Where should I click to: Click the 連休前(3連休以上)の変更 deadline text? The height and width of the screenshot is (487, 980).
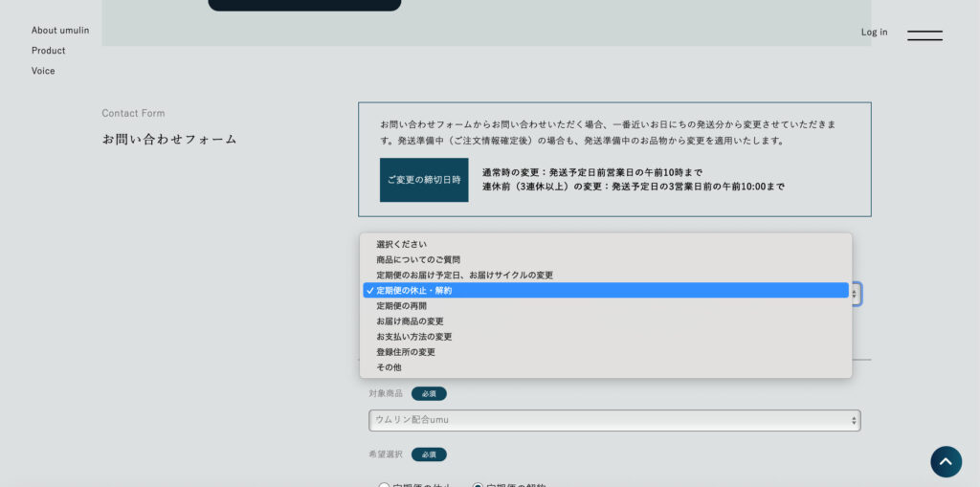(x=634, y=187)
